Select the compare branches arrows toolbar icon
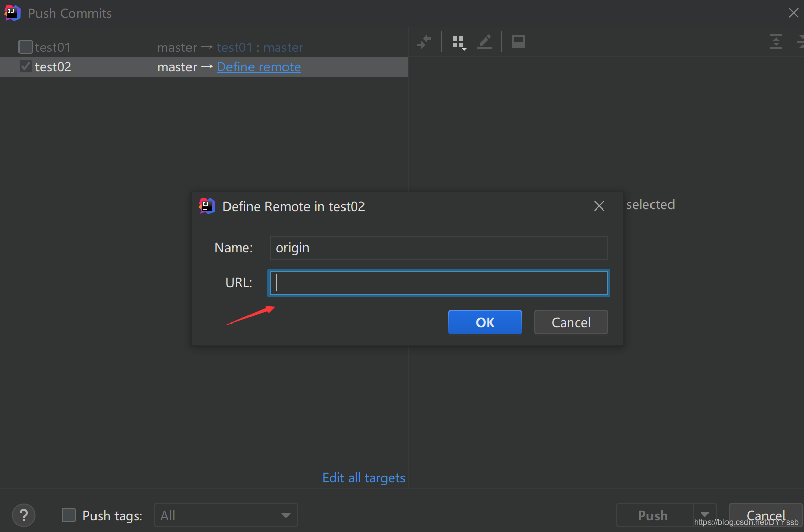Viewport: 804px width, 532px height. (x=425, y=42)
